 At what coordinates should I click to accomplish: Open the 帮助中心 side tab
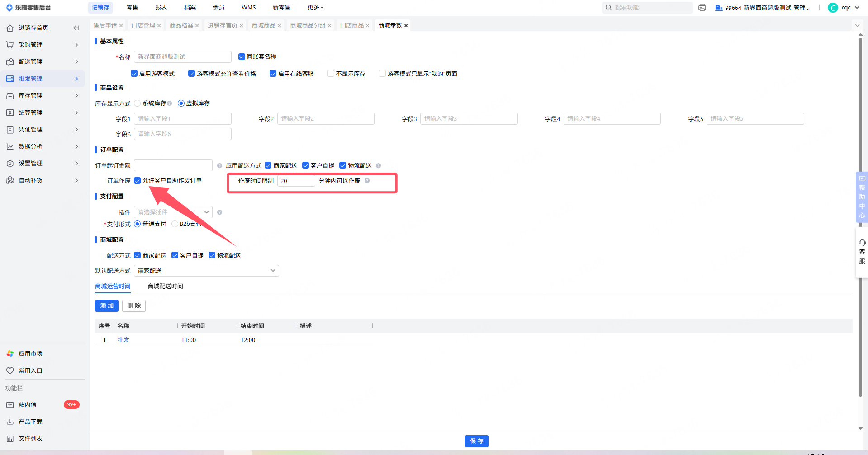(x=862, y=197)
